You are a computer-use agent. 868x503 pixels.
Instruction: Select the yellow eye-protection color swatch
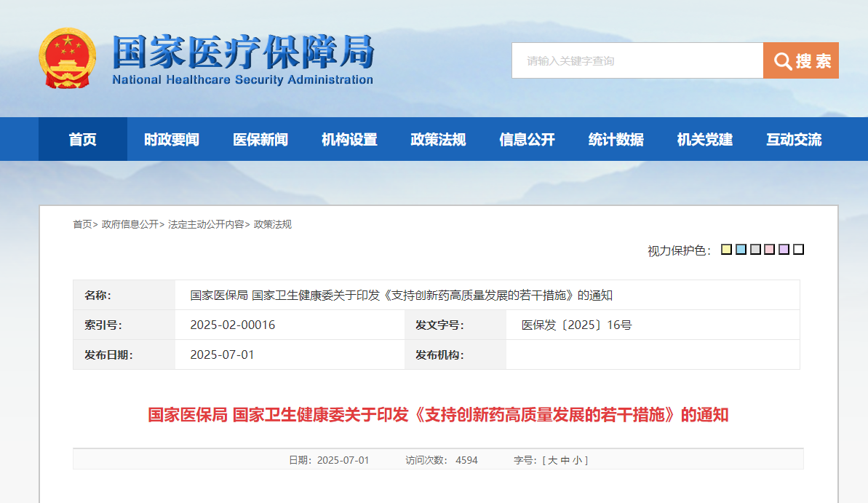coord(726,250)
